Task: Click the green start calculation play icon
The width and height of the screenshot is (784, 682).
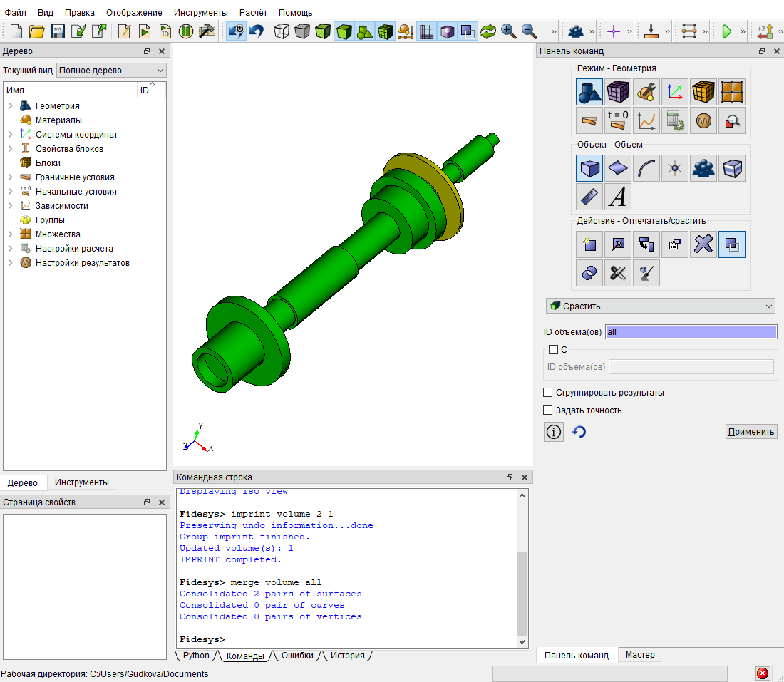Action: [726, 31]
